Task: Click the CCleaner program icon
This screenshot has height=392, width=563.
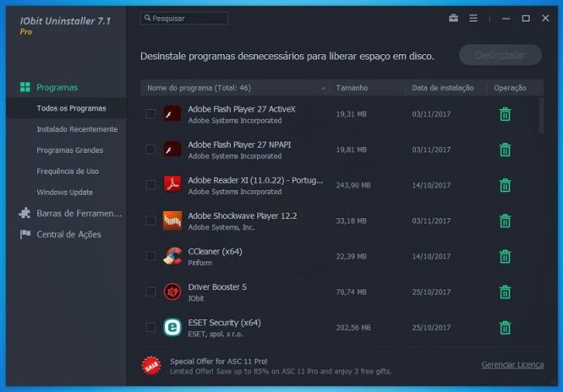Action: click(x=172, y=255)
